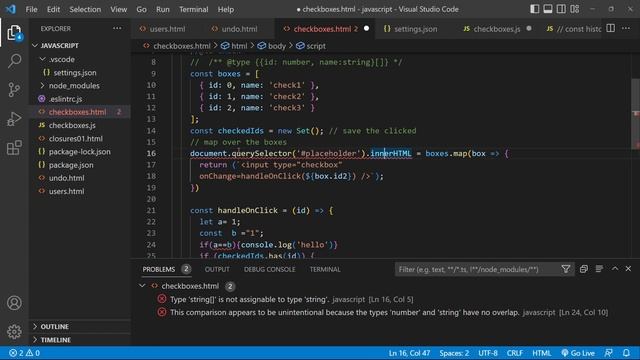Open the Run and Debug view

[14, 119]
